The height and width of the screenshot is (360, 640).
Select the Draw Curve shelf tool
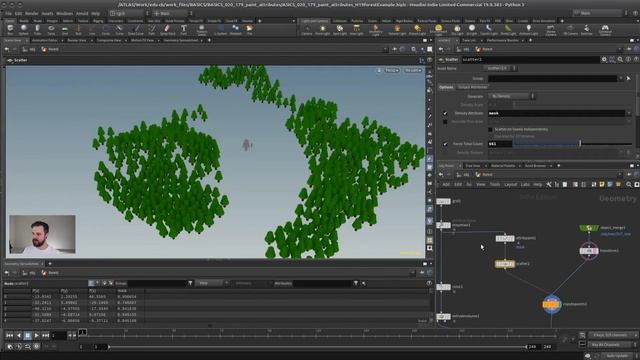[136, 29]
